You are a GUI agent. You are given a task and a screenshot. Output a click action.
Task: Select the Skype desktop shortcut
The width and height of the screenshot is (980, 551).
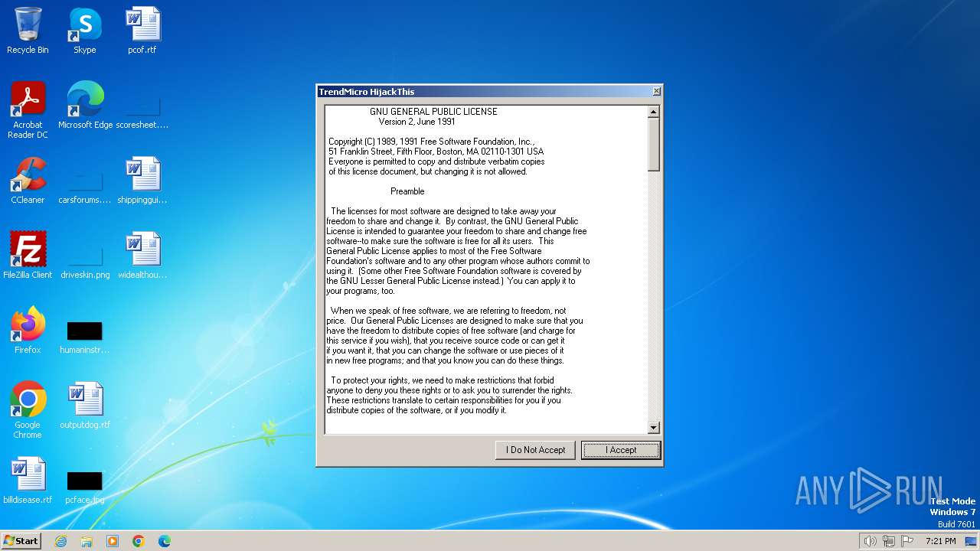pyautogui.click(x=85, y=31)
